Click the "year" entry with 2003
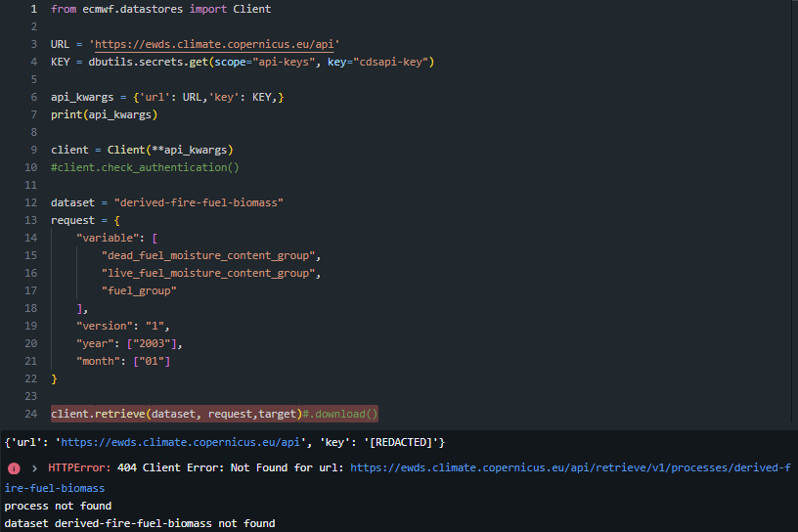This screenshot has width=798, height=532. pyautogui.click(x=130, y=343)
